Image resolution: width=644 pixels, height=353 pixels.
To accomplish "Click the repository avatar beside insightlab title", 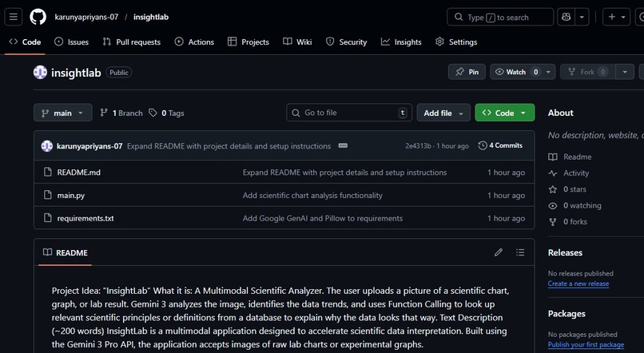I will point(40,72).
